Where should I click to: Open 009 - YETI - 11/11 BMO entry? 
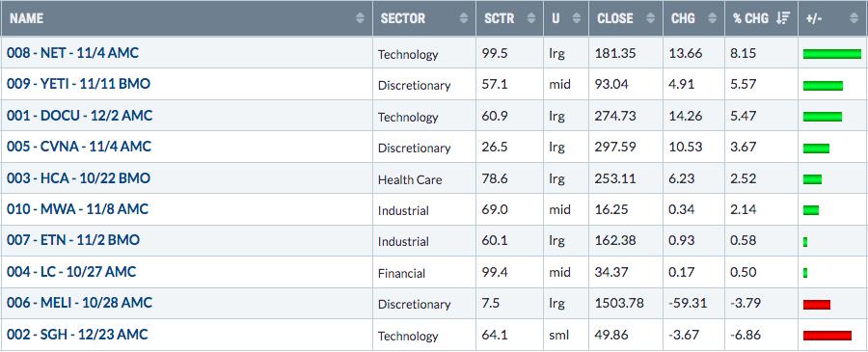coord(79,84)
